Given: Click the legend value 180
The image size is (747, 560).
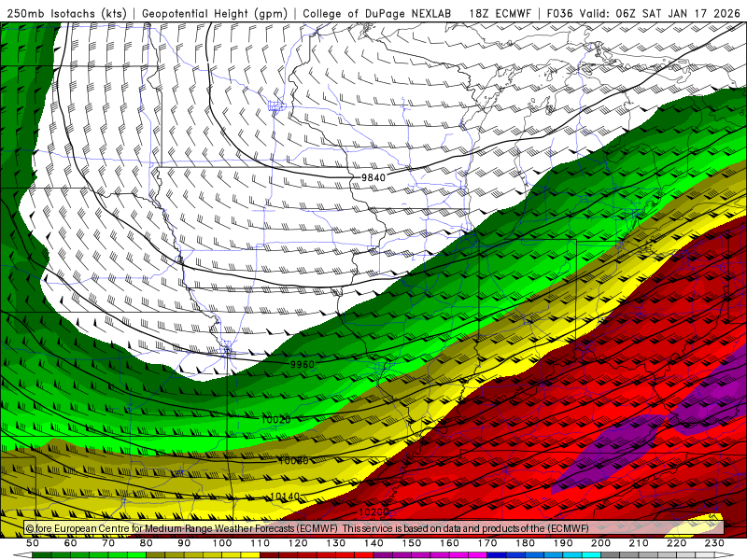Looking at the screenshot, I should coord(525,543).
